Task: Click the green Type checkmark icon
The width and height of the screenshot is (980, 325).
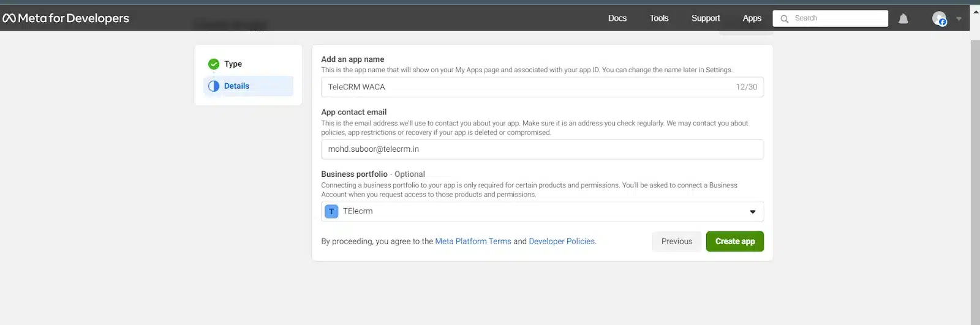Action: pyautogui.click(x=214, y=64)
